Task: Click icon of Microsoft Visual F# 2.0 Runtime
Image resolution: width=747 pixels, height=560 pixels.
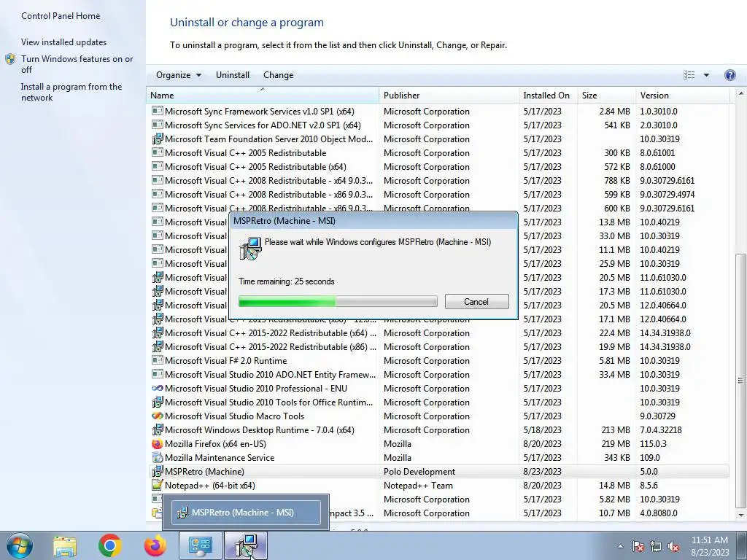Action: pyautogui.click(x=158, y=360)
